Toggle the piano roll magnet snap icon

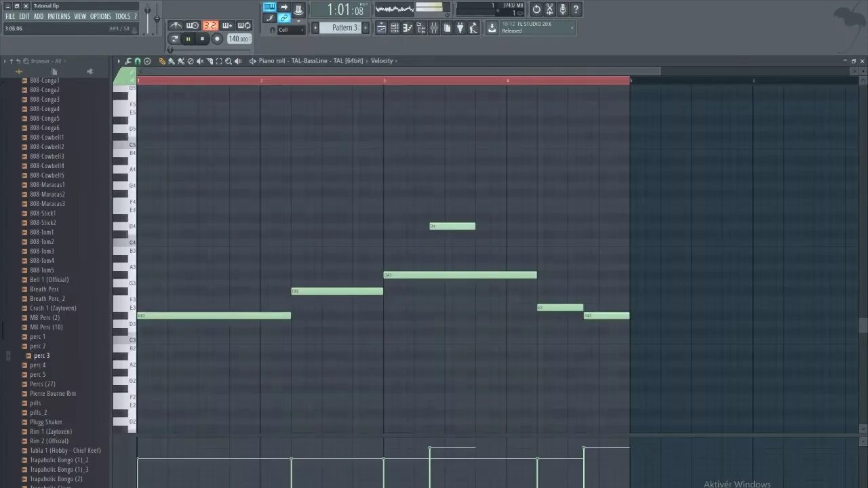pos(138,61)
